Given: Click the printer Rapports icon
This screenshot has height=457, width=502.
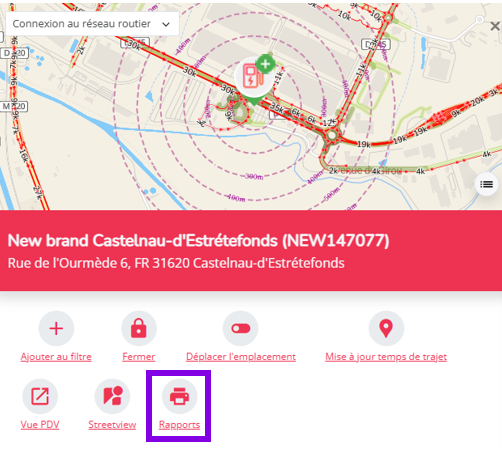Looking at the screenshot, I should [179, 396].
